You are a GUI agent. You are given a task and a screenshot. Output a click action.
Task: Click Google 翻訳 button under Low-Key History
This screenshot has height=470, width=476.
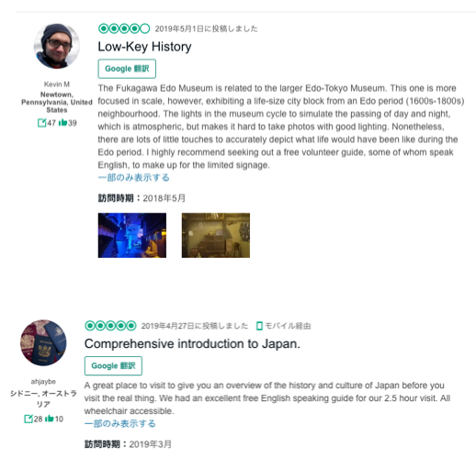tap(127, 69)
